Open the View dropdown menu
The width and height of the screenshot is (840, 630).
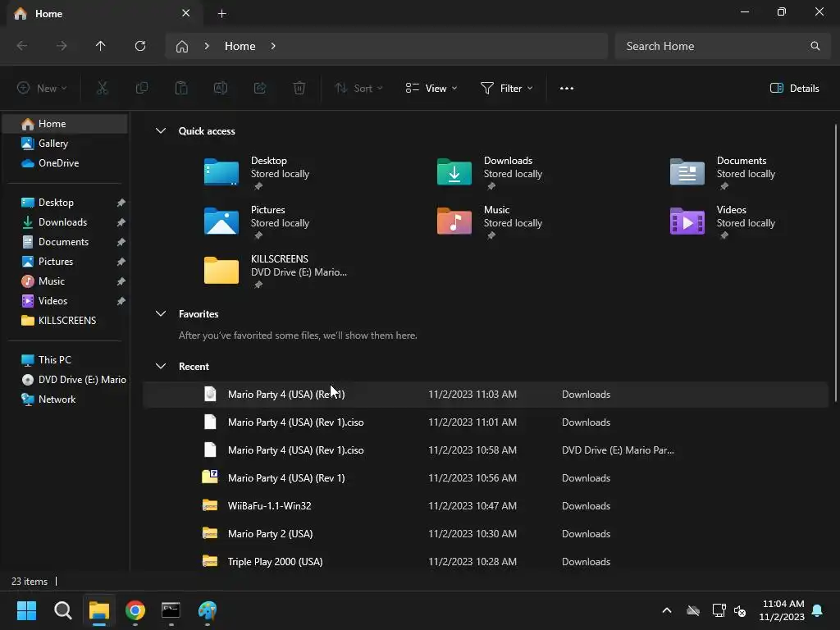point(431,89)
